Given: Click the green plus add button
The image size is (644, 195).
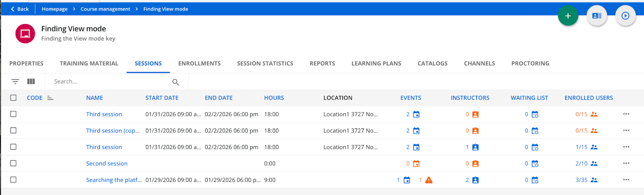Looking at the screenshot, I should point(568,16).
